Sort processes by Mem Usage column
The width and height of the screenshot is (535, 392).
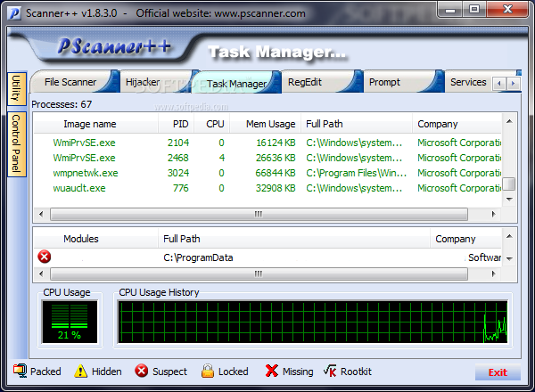[266, 124]
